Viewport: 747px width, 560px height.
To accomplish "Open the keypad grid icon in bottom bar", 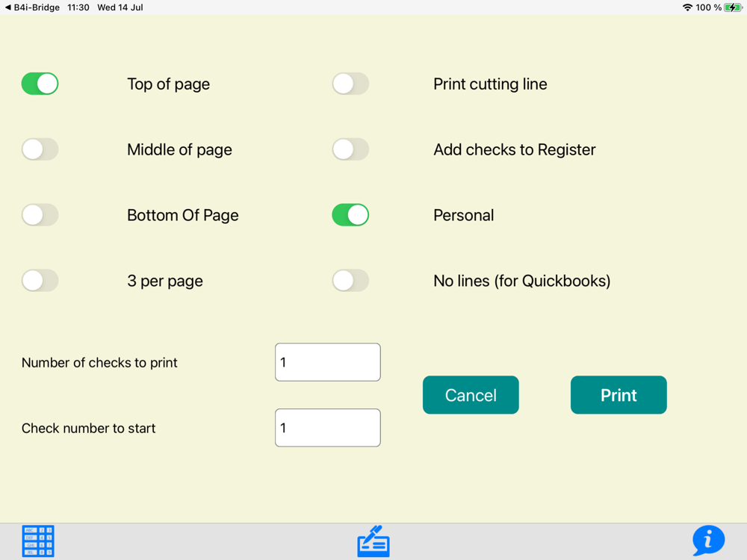I will tap(38, 541).
